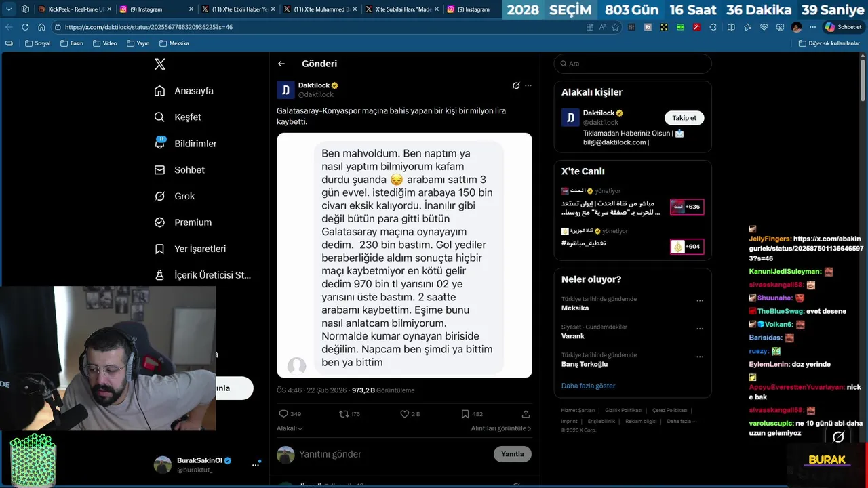Viewport: 868px width, 488px height.
Task: Open BurakSakinOl account menu dots
Action: [x=256, y=464]
